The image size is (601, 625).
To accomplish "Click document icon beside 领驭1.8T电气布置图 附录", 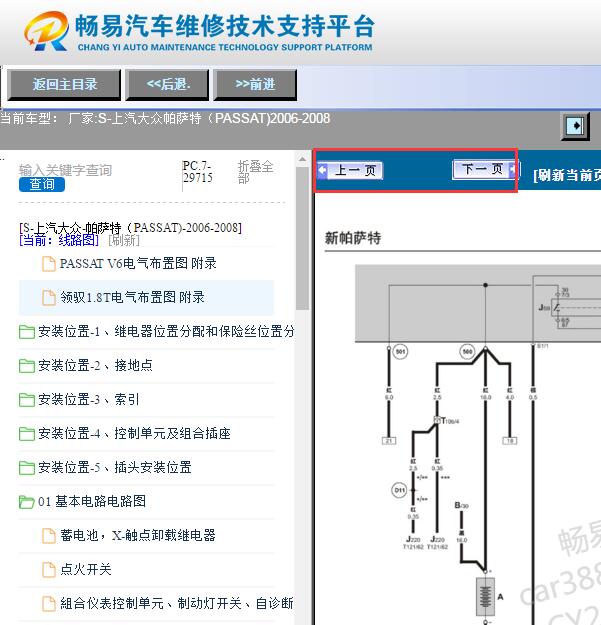I will (x=49, y=298).
